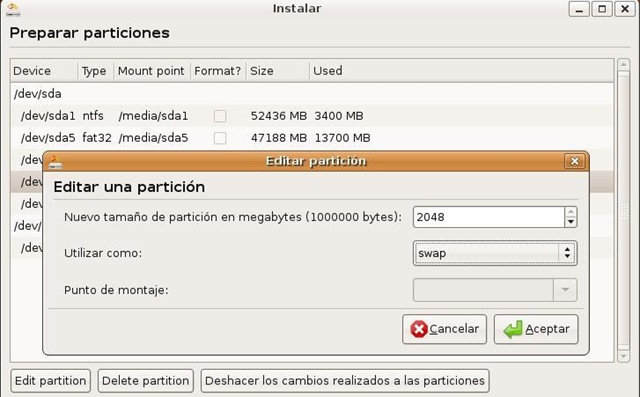Click the partition size field showing 2048

point(489,217)
